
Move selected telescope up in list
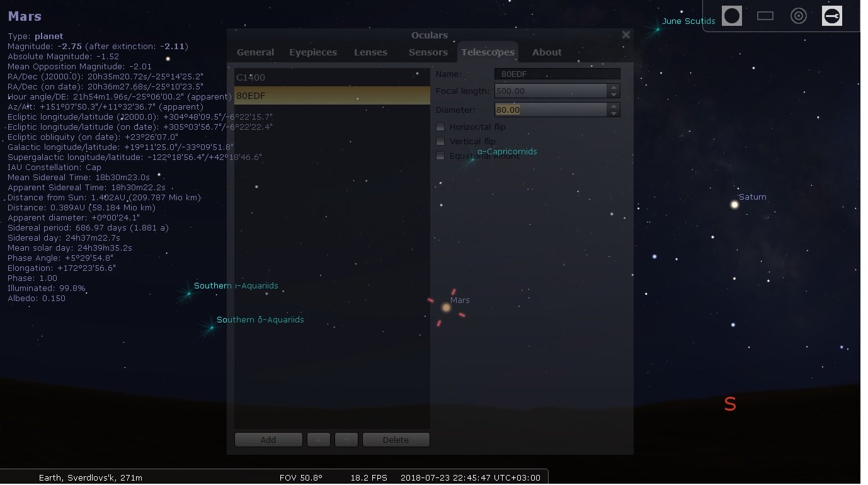[319, 440]
